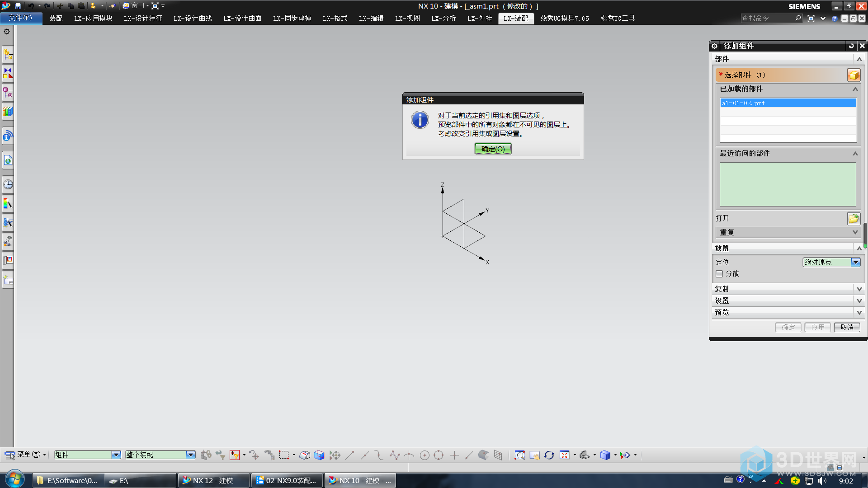The height and width of the screenshot is (488, 868).
Task: Open the 文件(F) menu
Action: click(x=21, y=19)
